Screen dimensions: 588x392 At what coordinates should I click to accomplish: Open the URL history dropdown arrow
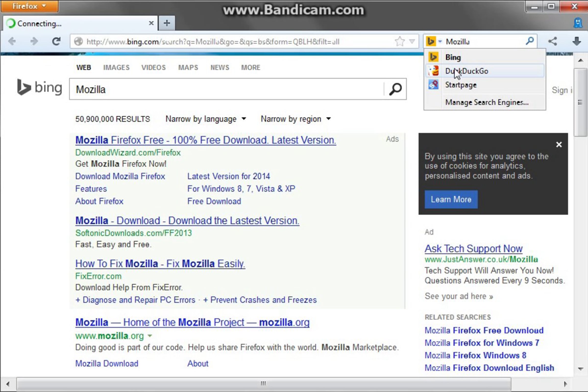(412, 41)
